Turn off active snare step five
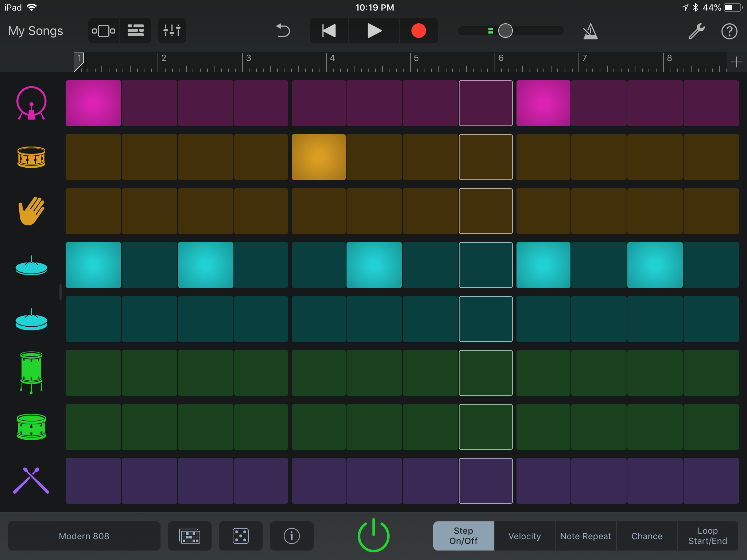 (x=319, y=157)
